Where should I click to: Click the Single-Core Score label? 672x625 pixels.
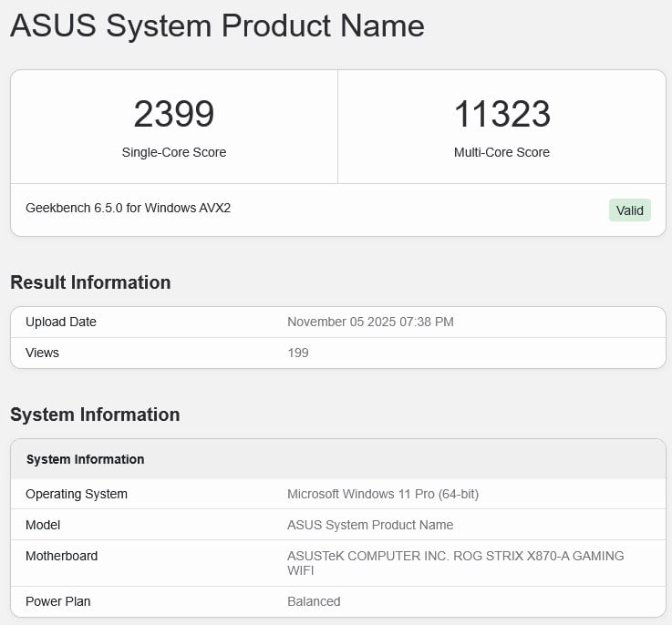pos(173,152)
